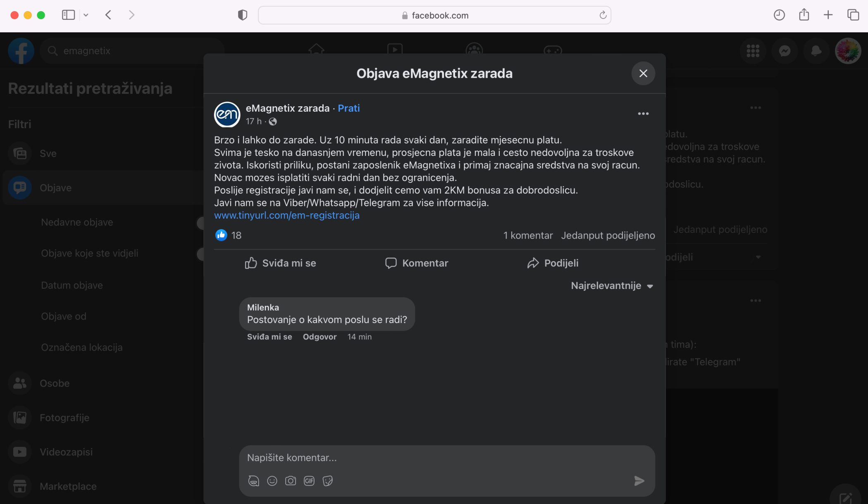Open the Safari privacy shield icon

[243, 15]
